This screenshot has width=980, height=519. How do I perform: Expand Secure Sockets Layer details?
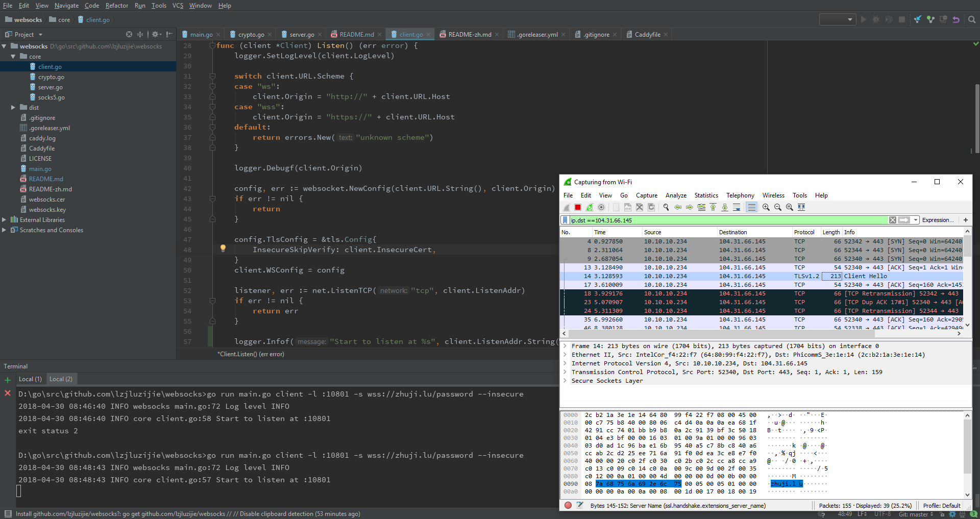tap(565, 381)
